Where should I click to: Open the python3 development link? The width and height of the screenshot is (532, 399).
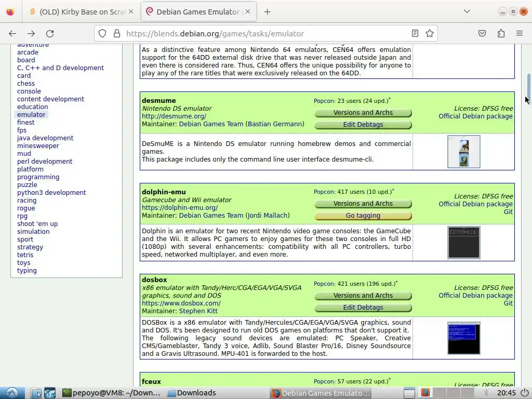coord(51,193)
